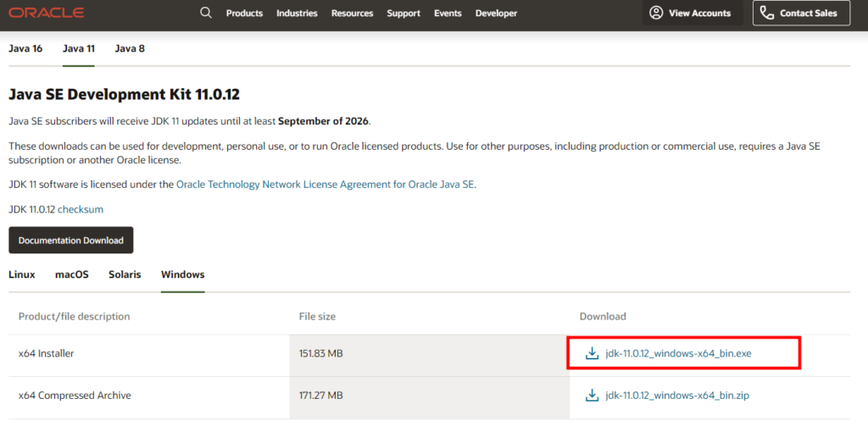Open the Products menu
Viewport: 868px width, 432px height.
[x=244, y=13]
